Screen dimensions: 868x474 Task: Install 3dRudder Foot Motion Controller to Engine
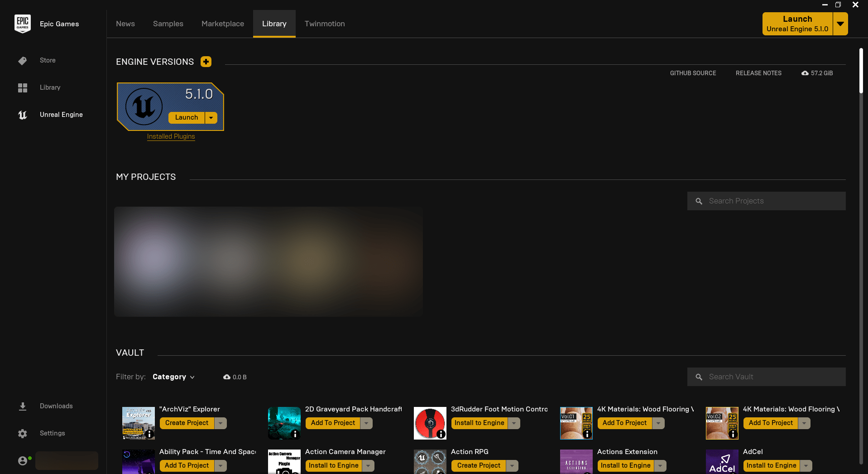pos(480,423)
